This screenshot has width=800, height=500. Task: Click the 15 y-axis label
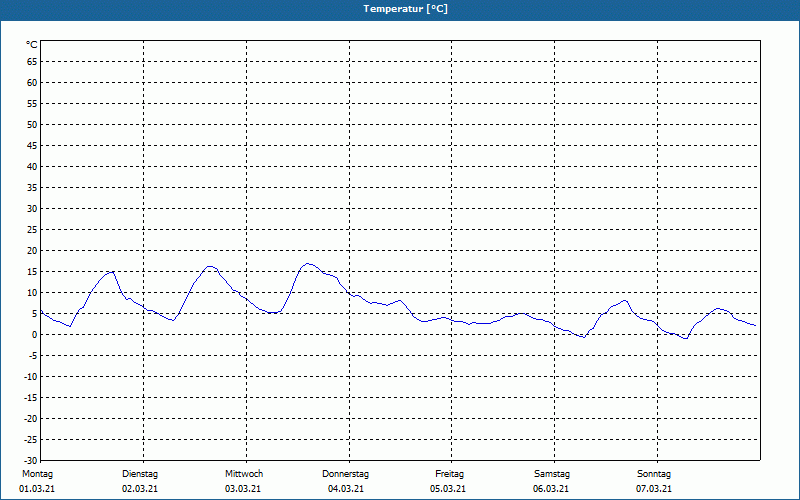point(32,271)
